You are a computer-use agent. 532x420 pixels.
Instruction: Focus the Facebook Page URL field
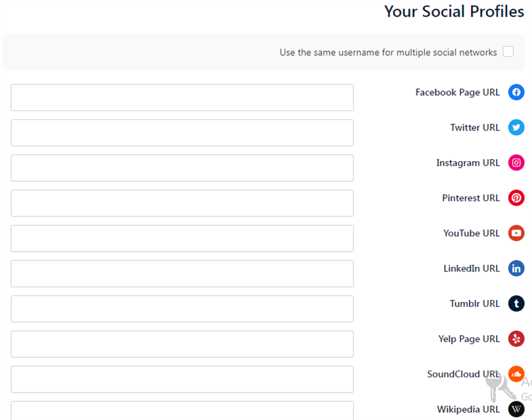(x=182, y=97)
